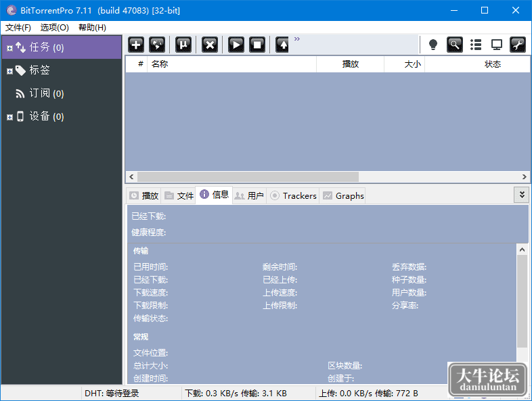Image resolution: width=532 pixels, height=401 pixels.
Task: Expand the 设备 tree node
Action: [x=10, y=117]
